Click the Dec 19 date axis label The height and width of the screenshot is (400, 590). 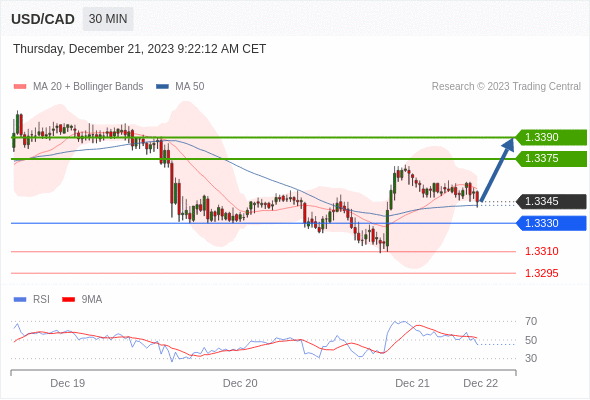click(x=68, y=383)
